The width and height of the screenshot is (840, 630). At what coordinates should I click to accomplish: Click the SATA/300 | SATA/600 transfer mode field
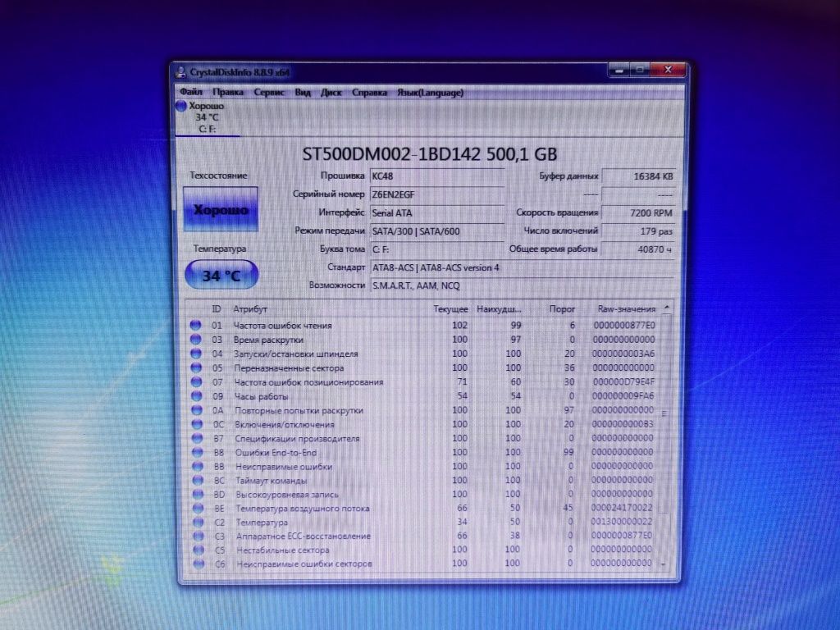[436, 231]
